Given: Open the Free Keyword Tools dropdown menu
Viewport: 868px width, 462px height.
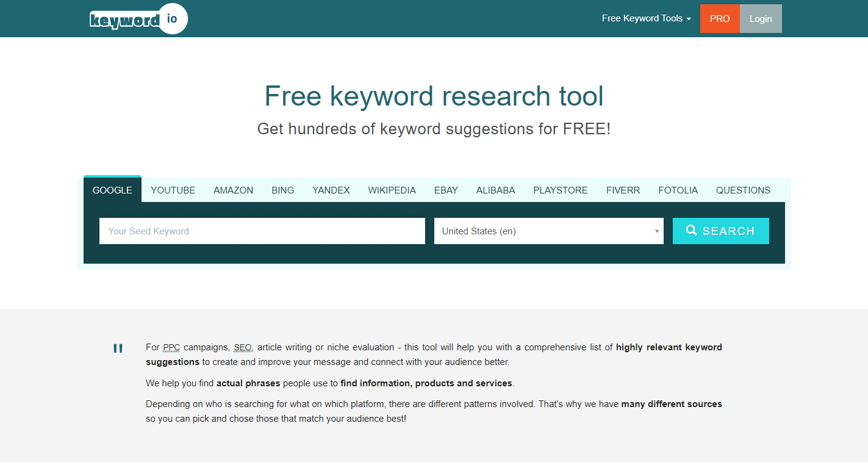Looking at the screenshot, I should (646, 18).
